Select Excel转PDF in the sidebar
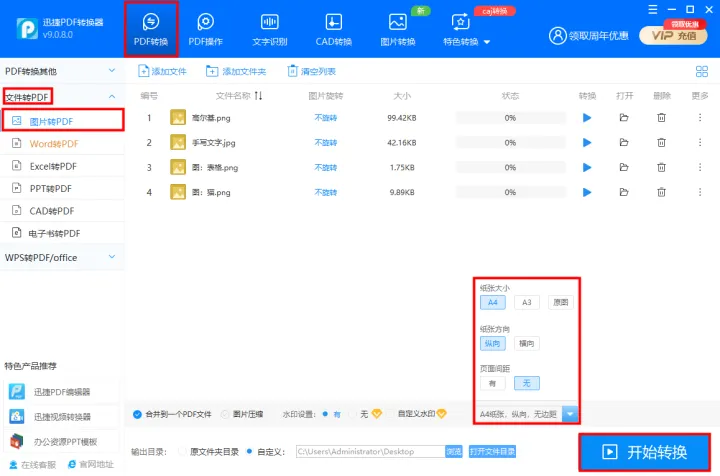Screen dimensions: 720x476 coord(62,166)
